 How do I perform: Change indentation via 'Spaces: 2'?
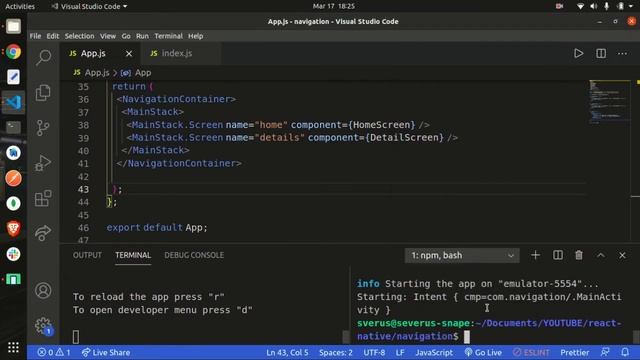pyautogui.click(x=336, y=352)
